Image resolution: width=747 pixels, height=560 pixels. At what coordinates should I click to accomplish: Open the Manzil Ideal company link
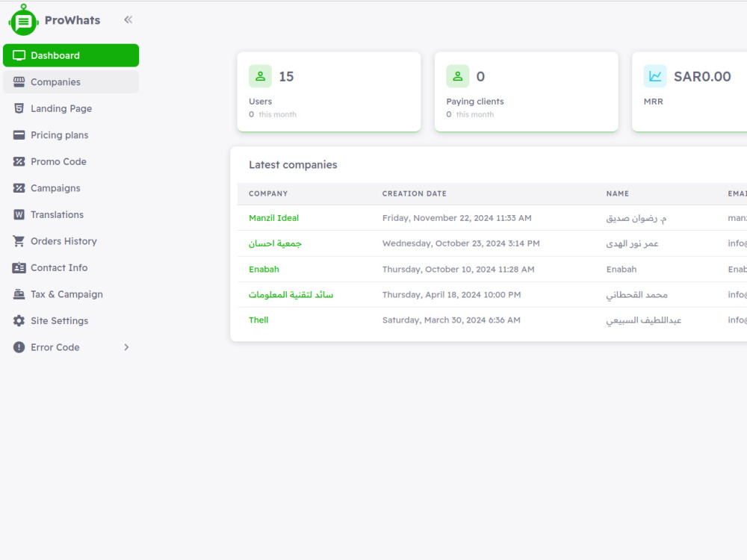click(x=273, y=217)
